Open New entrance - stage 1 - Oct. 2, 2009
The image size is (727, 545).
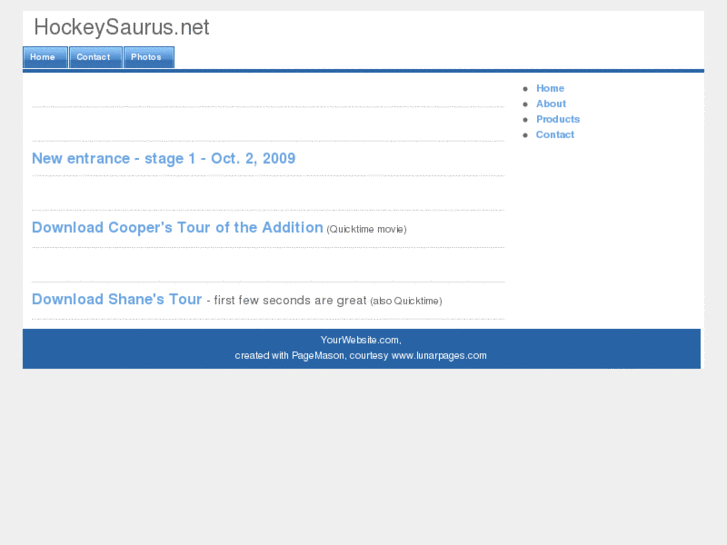pos(164,159)
